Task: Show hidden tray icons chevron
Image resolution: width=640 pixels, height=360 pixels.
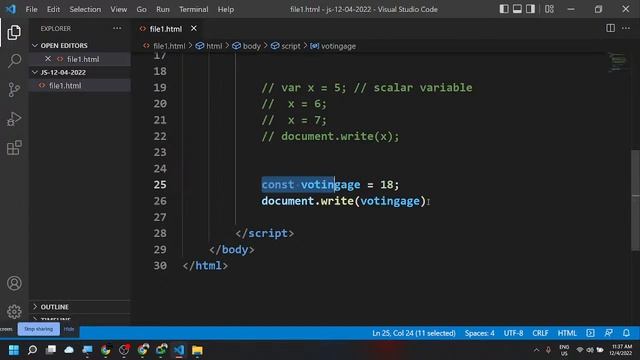Action: [x=536, y=350]
